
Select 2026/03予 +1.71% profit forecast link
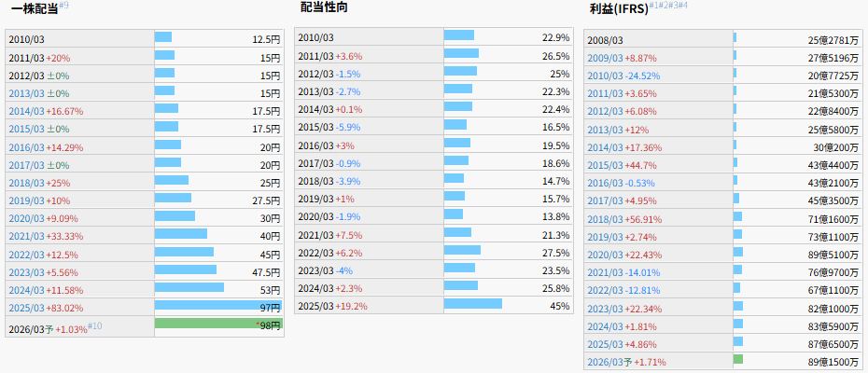(x=605, y=362)
